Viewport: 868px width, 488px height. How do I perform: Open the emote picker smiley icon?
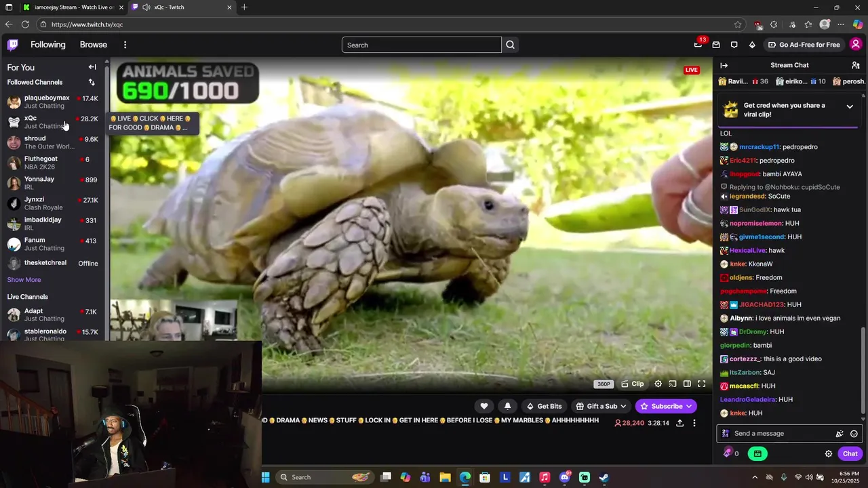854,434
